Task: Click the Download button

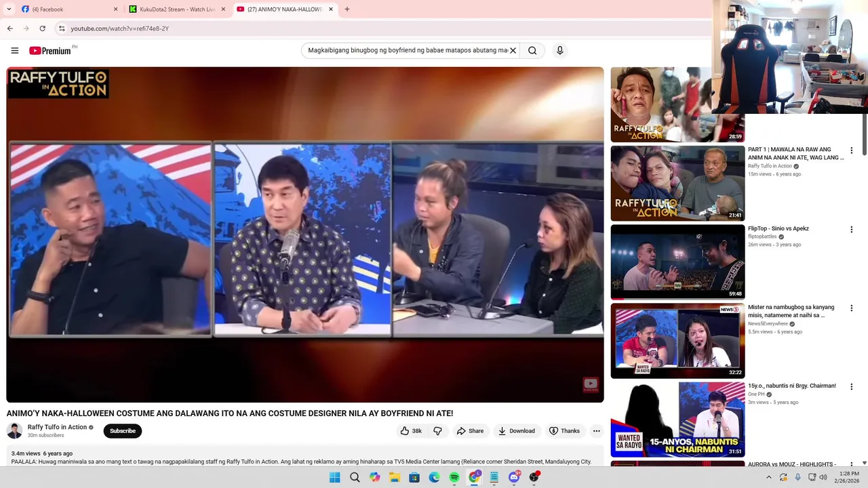Action: [x=516, y=431]
